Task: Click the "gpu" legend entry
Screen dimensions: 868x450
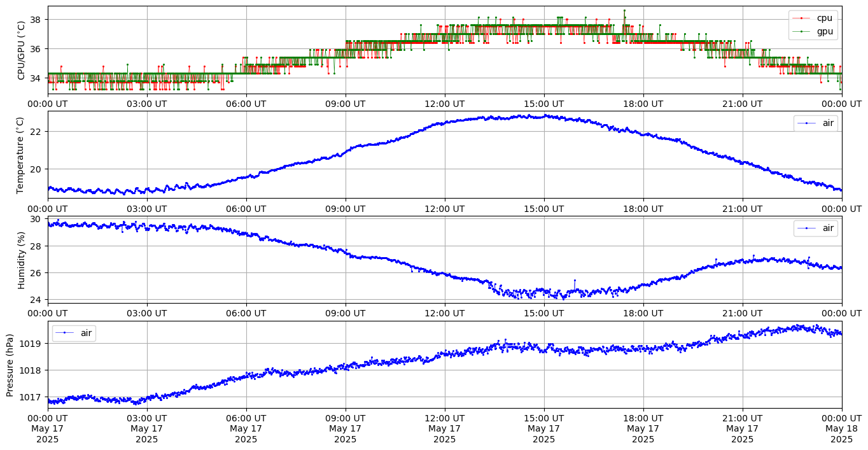Action: pos(813,31)
